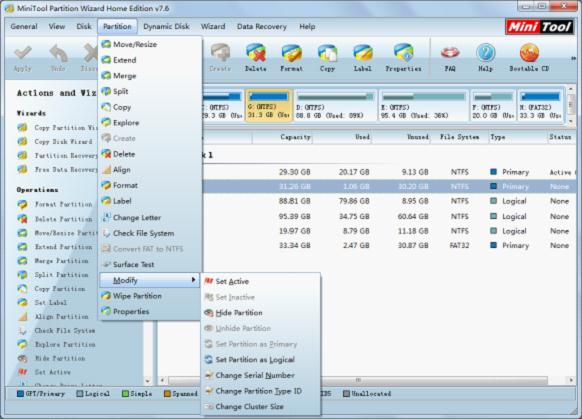Click the toolbar overflow chevron
Image resolution: width=582 pixels, height=419 pixels.
pos(573,58)
